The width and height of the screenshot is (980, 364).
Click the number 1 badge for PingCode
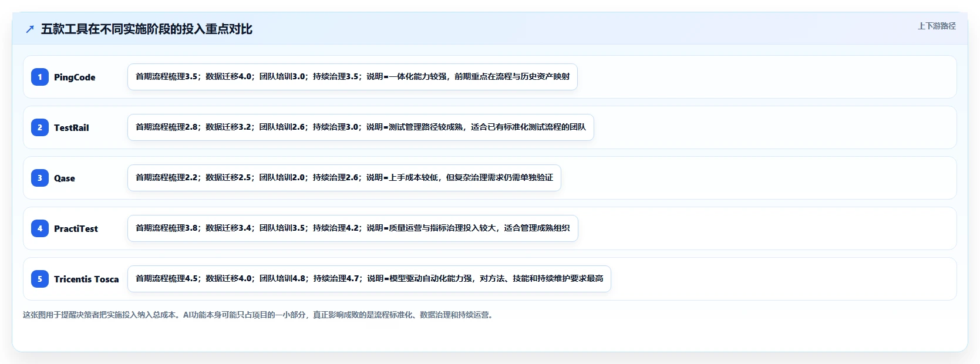40,77
